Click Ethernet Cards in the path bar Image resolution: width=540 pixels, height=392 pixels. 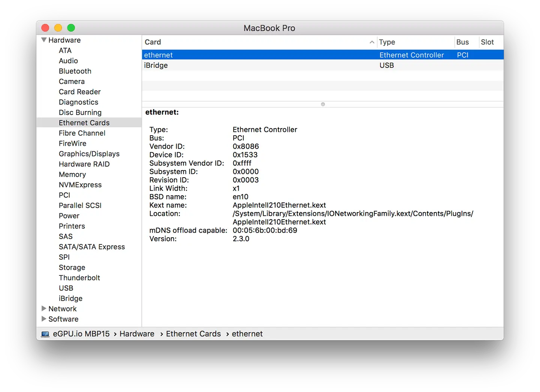point(193,334)
